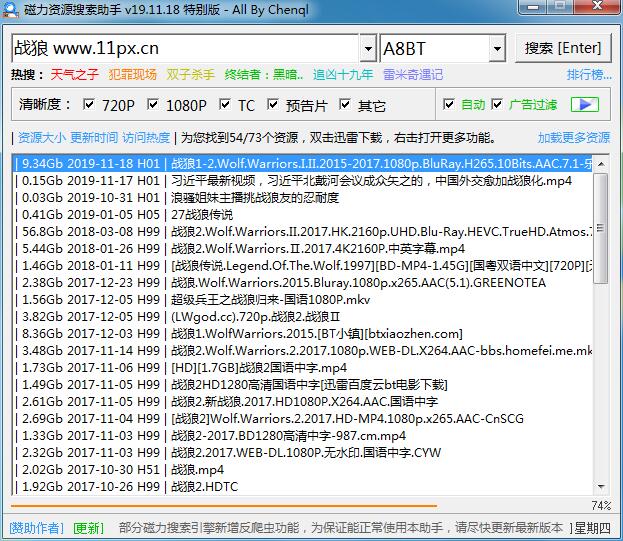Select the 9.34Gb 战狼1-2.Wolf.Warriors result

tap(303, 163)
